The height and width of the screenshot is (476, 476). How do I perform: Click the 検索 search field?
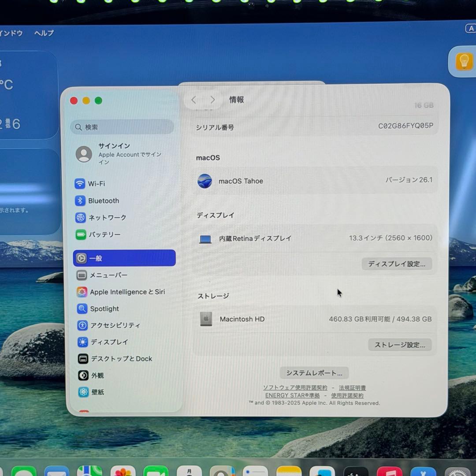point(122,127)
